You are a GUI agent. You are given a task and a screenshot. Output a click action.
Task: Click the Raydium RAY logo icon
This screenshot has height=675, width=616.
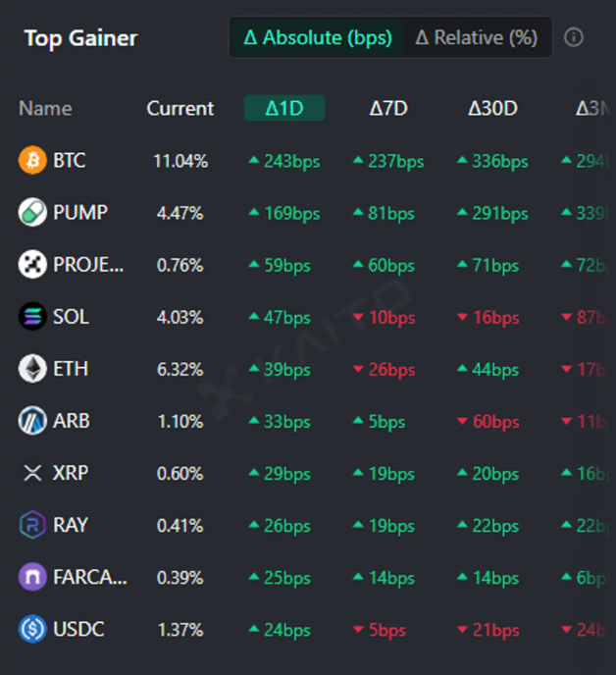(32, 525)
